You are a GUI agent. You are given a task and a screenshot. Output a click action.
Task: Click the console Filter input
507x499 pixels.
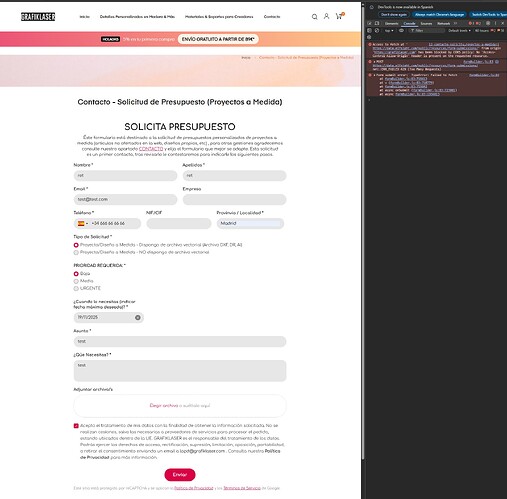pyautogui.click(x=427, y=31)
